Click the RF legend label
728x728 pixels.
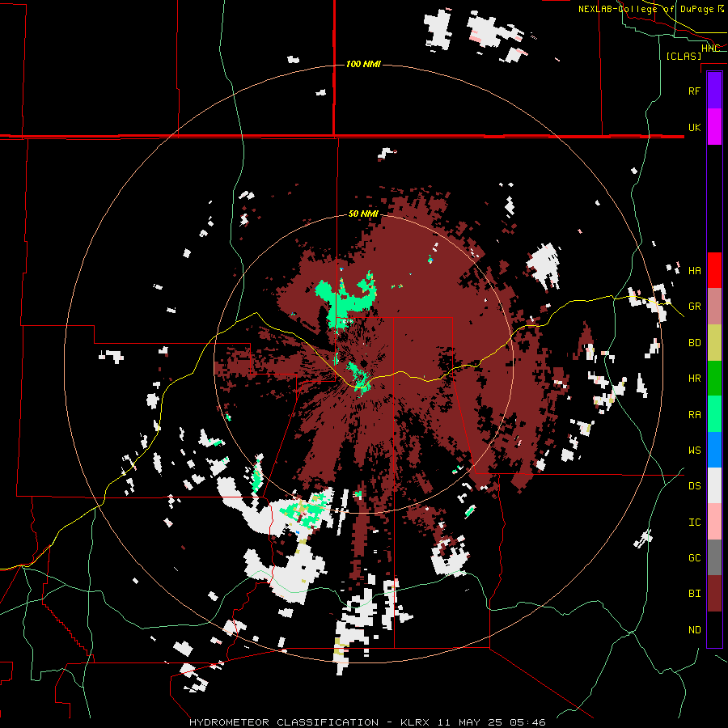tap(694, 91)
